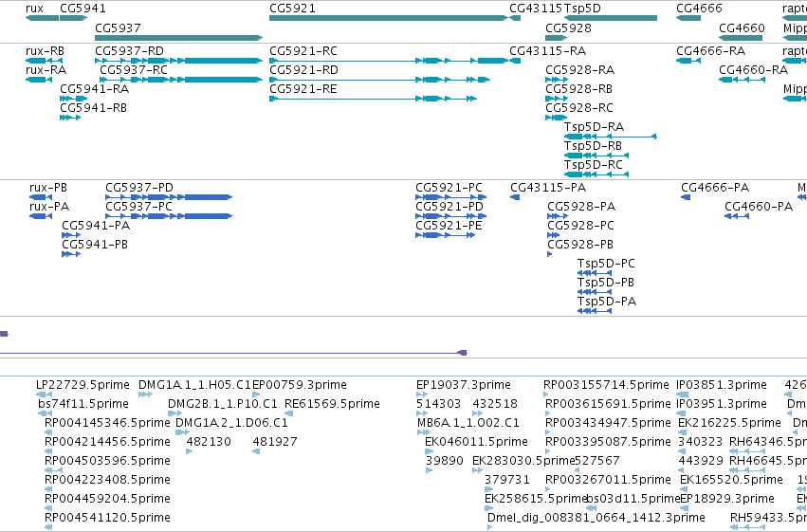Click EST IP03851.3prime
The image size is (807, 532).
click(x=722, y=385)
